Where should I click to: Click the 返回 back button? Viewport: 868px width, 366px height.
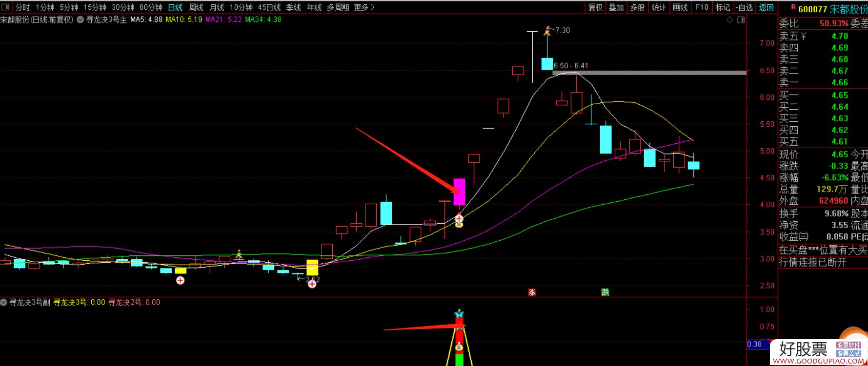(x=767, y=7)
